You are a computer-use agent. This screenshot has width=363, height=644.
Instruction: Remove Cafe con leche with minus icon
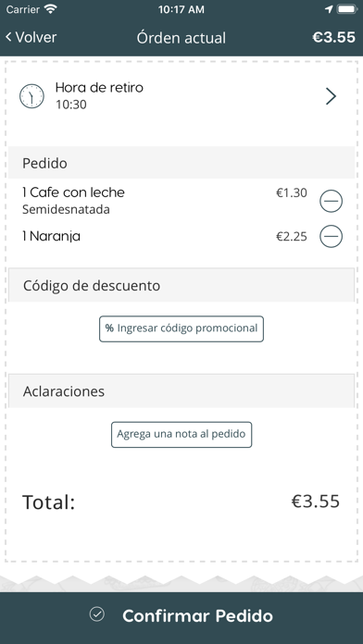click(x=331, y=201)
